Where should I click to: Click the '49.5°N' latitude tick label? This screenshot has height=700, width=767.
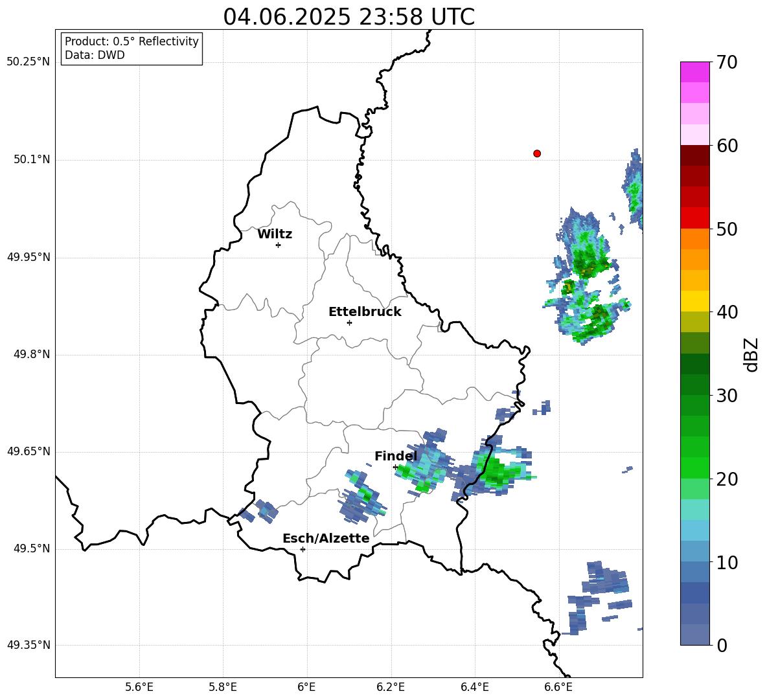coord(32,548)
